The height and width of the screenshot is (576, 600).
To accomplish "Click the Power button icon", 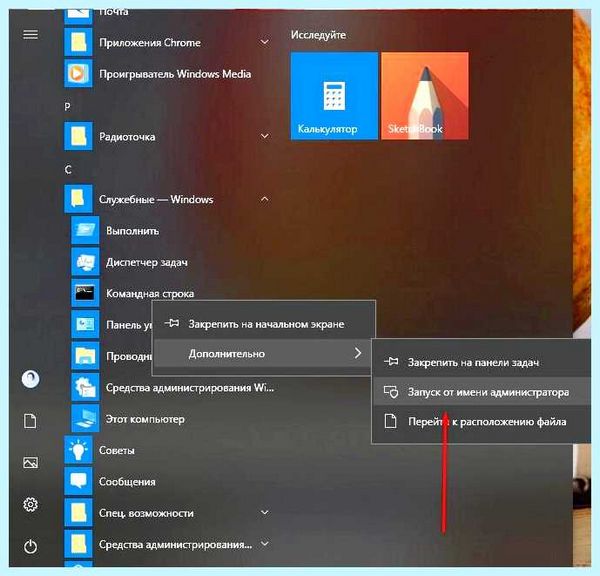I will click(x=31, y=547).
